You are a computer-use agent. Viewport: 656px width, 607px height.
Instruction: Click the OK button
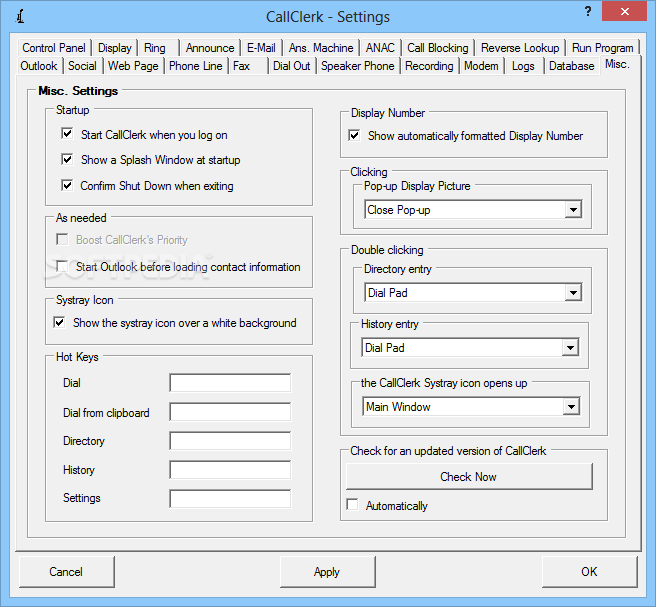click(589, 571)
